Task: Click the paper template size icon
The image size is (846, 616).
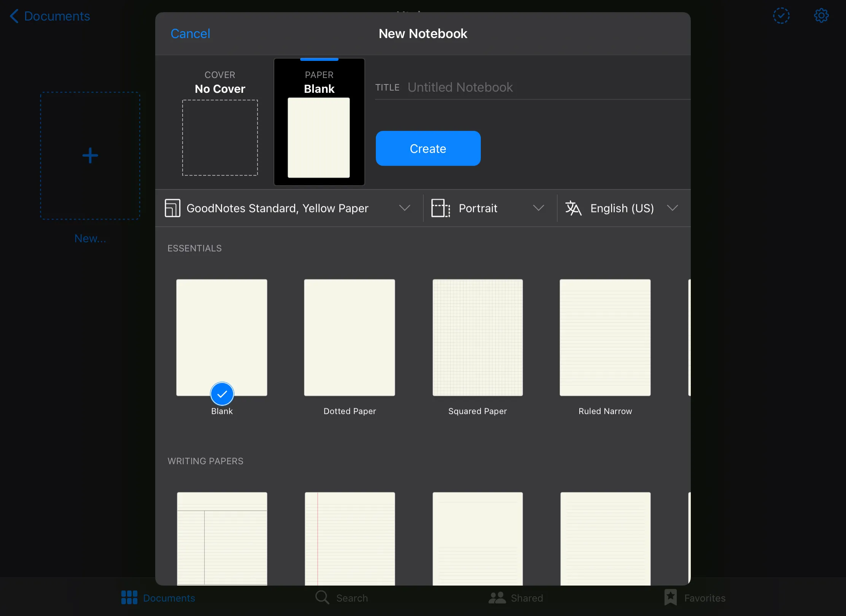Action: click(172, 208)
